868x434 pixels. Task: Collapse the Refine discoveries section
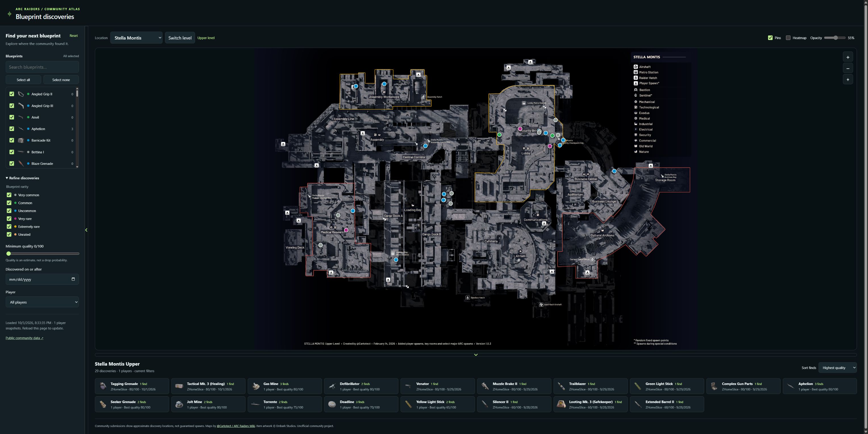click(22, 178)
